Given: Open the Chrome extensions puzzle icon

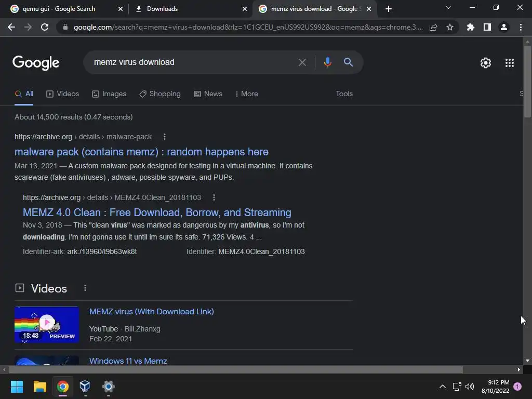Looking at the screenshot, I should [471, 27].
